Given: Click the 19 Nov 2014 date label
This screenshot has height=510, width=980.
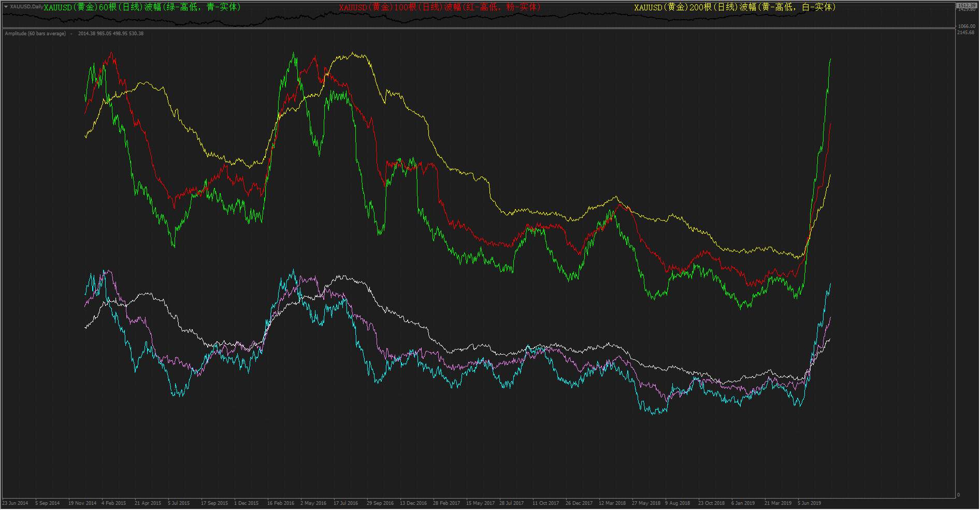Looking at the screenshot, I should click(x=82, y=503).
